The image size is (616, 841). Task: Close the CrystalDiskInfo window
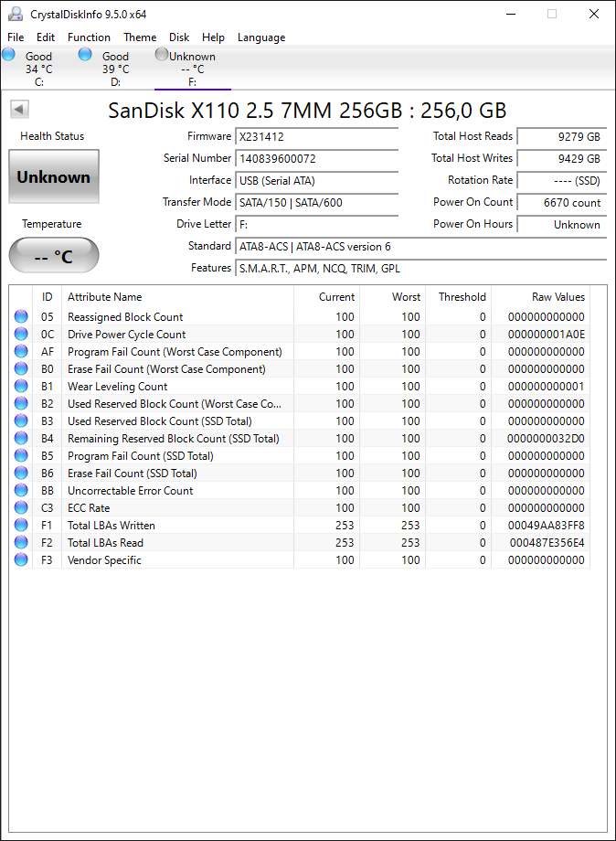click(x=594, y=14)
